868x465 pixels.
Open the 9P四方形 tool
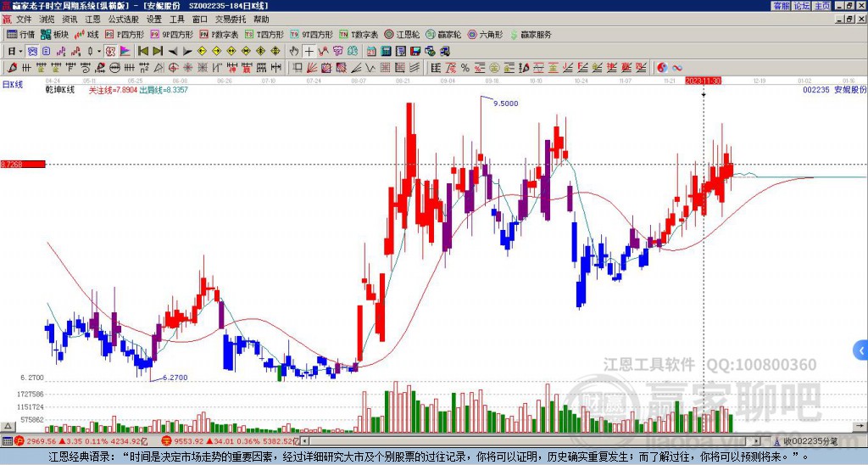[171, 34]
